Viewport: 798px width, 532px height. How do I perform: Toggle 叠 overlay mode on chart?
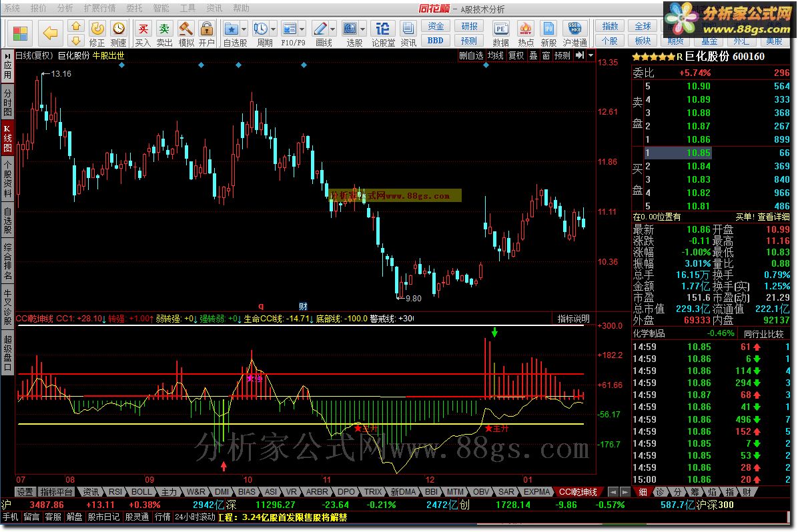[533, 55]
